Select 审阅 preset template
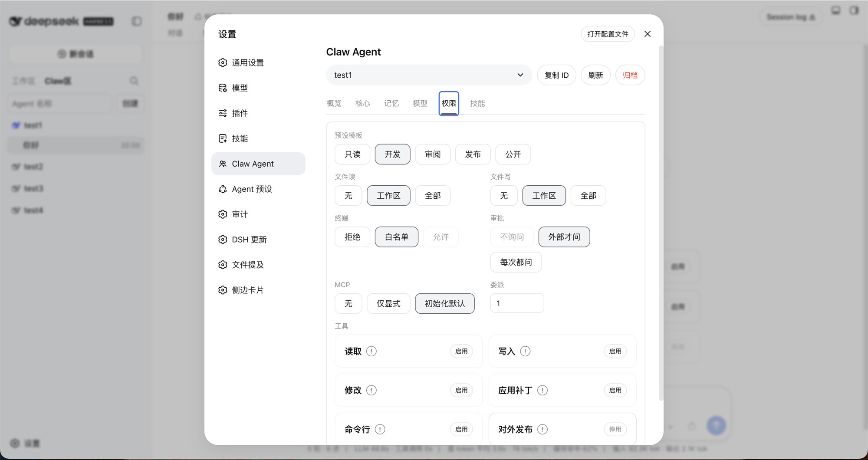This screenshot has width=868, height=460. (433, 154)
